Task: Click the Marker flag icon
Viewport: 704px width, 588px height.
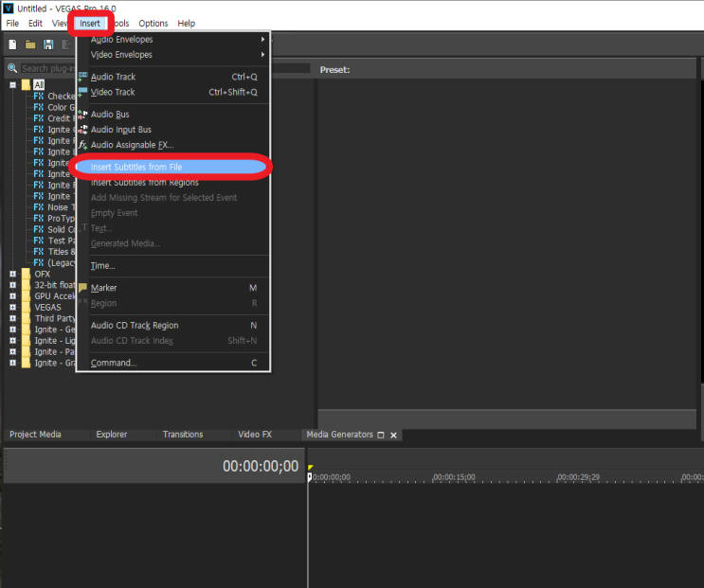Action: (x=82, y=288)
